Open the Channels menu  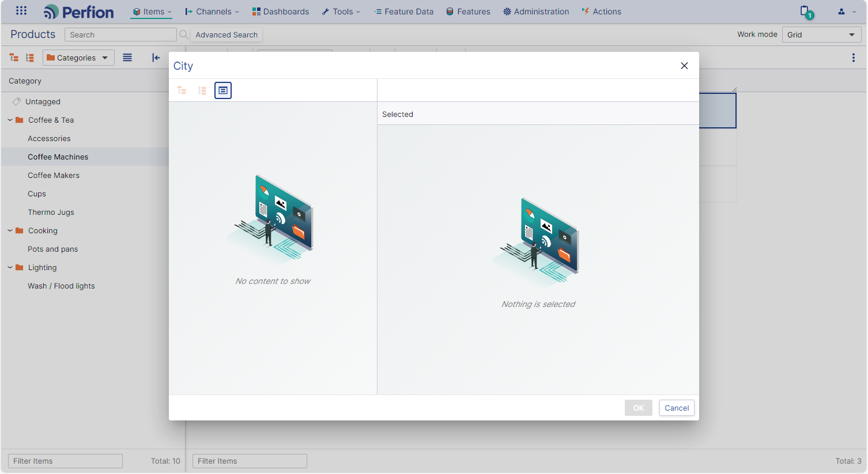tap(212, 12)
